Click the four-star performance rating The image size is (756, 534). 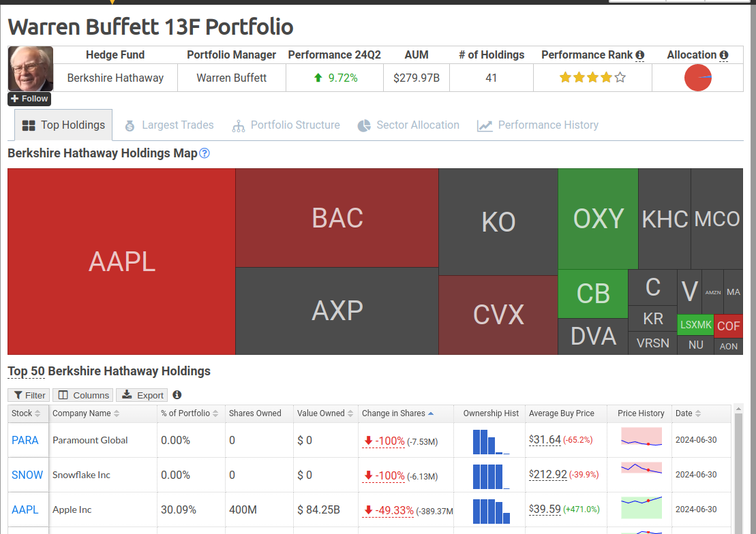(x=592, y=78)
